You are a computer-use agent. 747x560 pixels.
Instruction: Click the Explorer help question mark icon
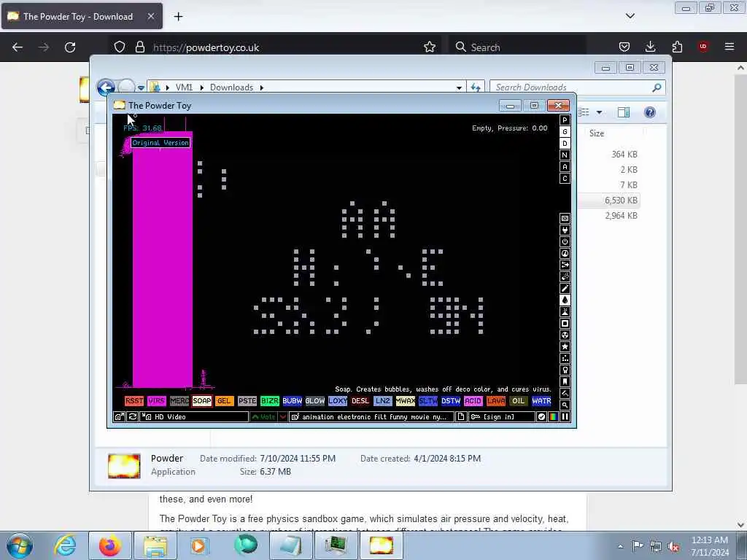click(x=650, y=112)
